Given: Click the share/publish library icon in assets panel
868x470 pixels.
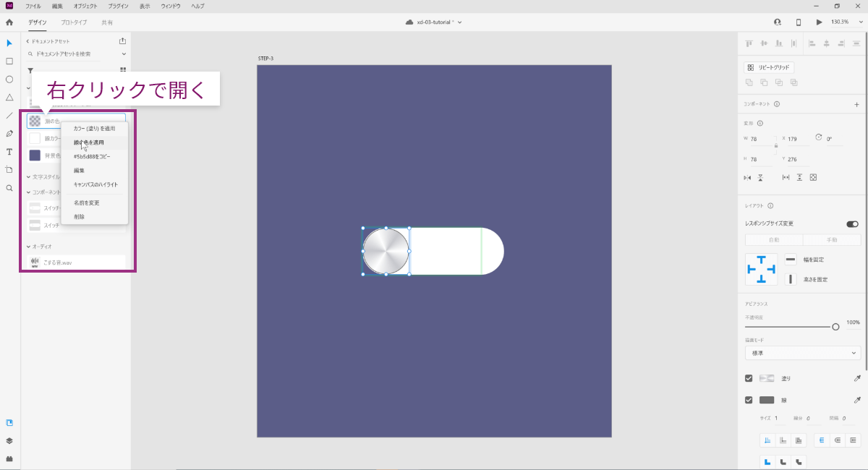Looking at the screenshot, I should [x=122, y=41].
